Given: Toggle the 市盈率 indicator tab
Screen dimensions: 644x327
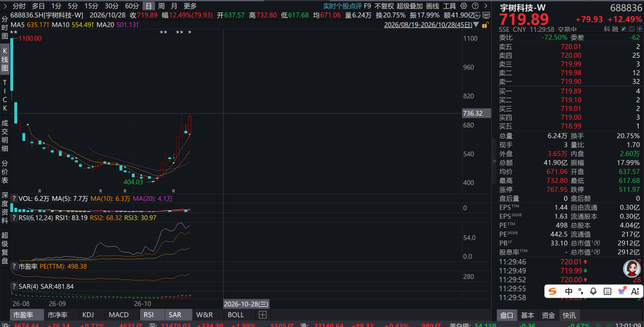Looking at the screenshot, I should coord(27,314).
